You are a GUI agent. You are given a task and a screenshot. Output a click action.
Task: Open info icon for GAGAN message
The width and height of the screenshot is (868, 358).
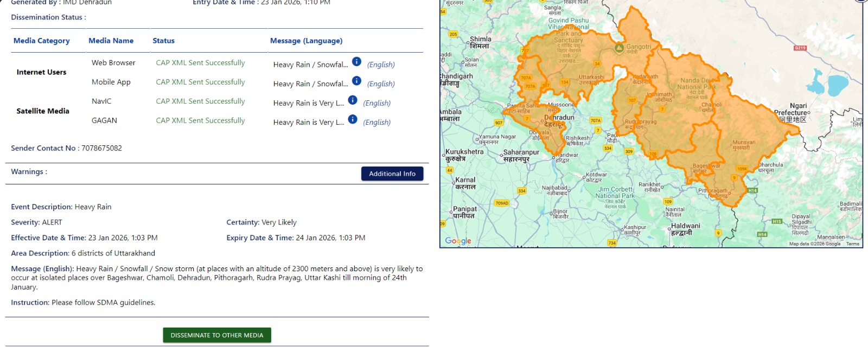[353, 119]
